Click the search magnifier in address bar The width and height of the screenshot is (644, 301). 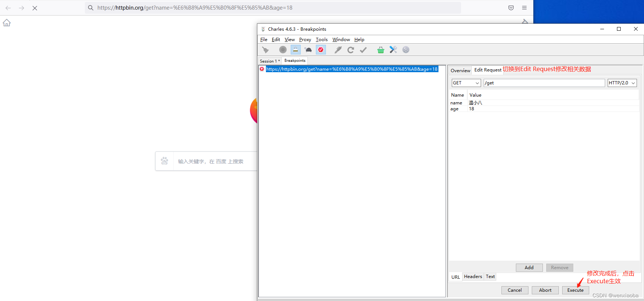[x=91, y=8]
